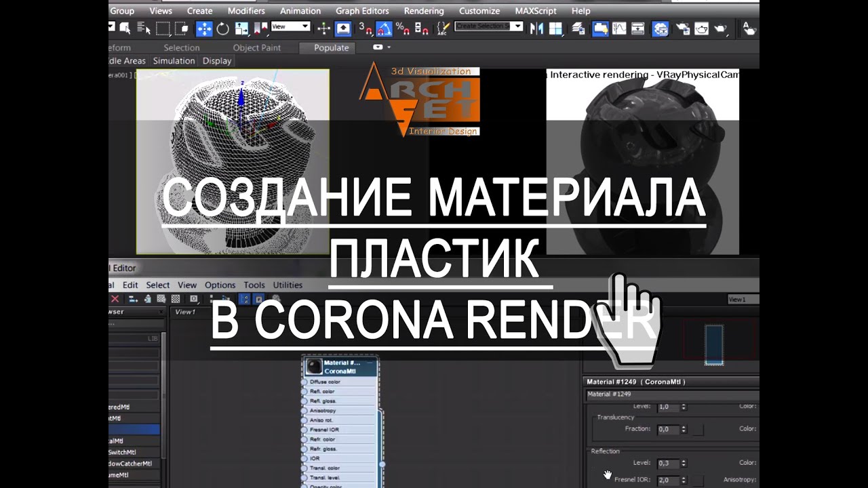Open the Customize menu

pyautogui.click(x=479, y=11)
